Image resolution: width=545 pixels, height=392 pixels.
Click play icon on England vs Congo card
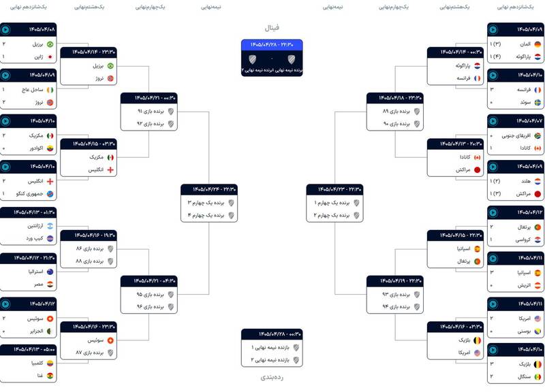click(x=5, y=167)
